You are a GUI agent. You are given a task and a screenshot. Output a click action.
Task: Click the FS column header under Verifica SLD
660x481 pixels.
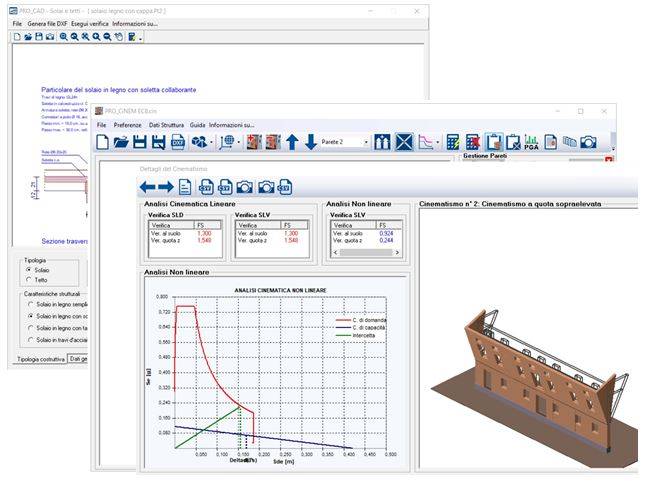208,225
